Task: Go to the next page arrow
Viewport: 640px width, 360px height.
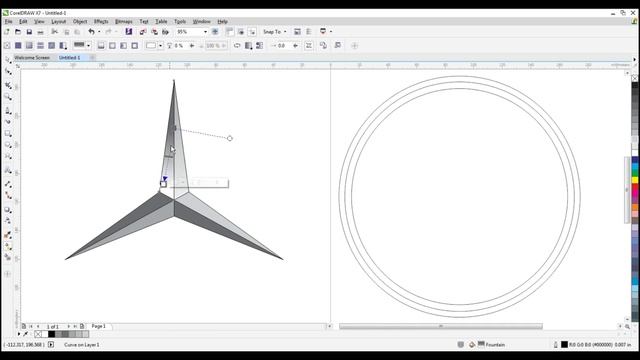Action: [x=69, y=327]
